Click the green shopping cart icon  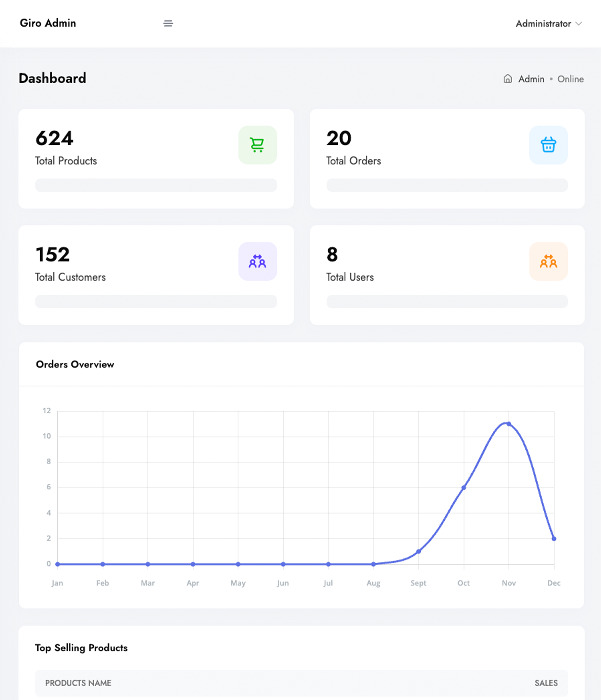[257, 145]
